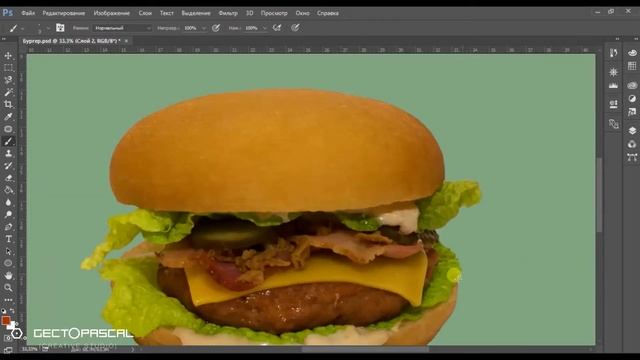
Task: Select the Blur tool
Action: pyautogui.click(x=8, y=202)
